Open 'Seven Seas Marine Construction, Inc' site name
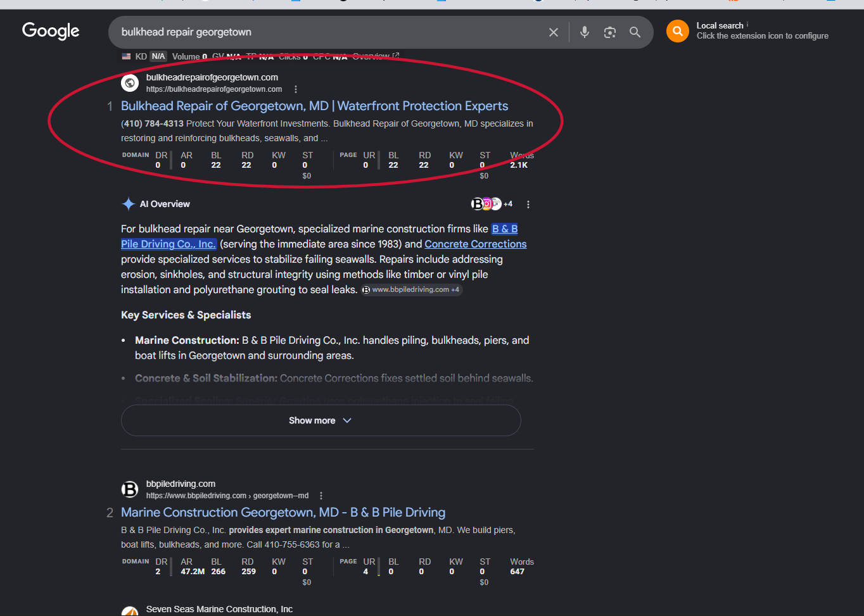 click(219, 609)
